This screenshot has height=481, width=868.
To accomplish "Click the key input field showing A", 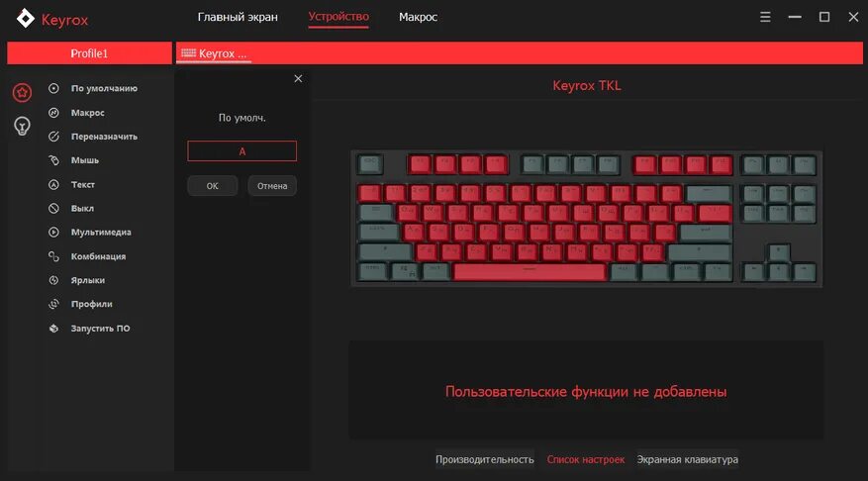I will pos(241,151).
